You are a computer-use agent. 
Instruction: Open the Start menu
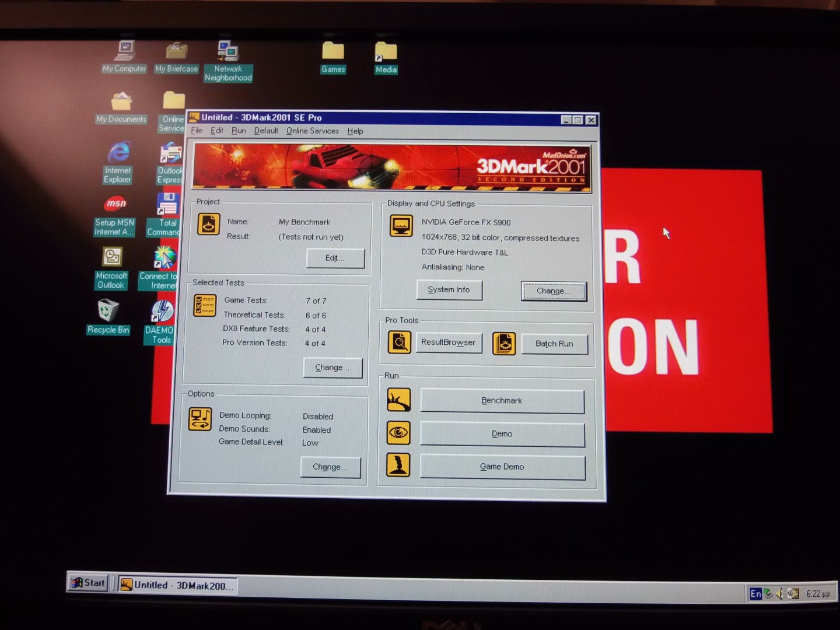pyautogui.click(x=88, y=582)
